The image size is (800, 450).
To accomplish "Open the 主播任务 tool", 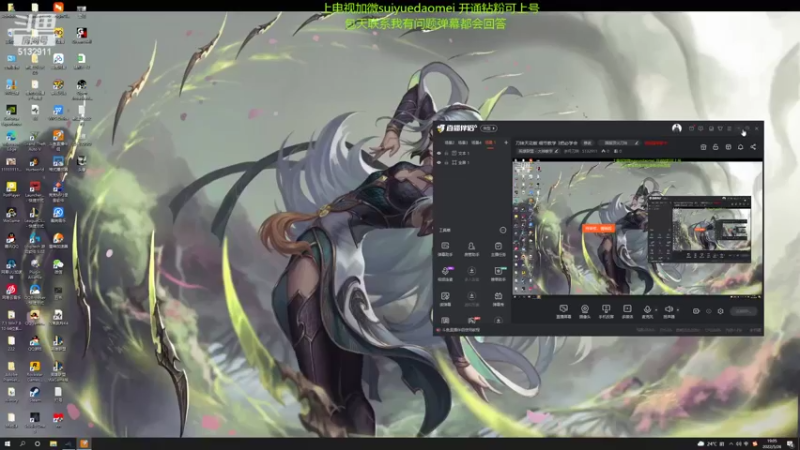I will point(498,248).
